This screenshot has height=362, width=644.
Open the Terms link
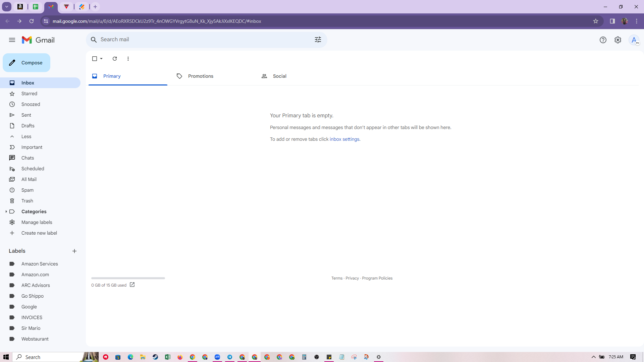(x=337, y=278)
